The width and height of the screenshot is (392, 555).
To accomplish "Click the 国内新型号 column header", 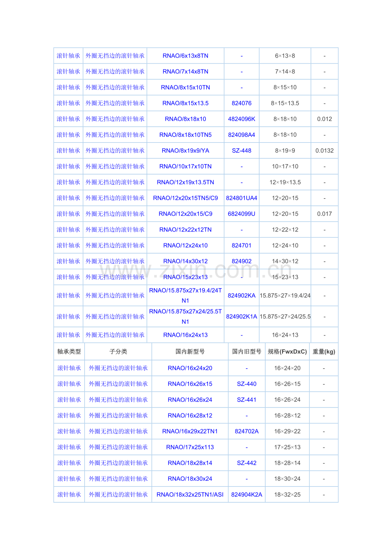I will coord(190,351).
